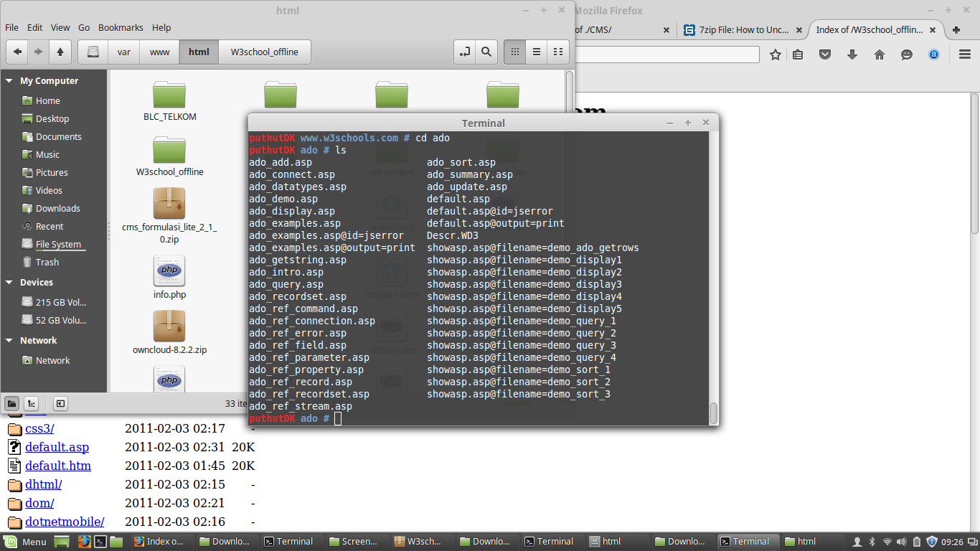Go up to the parent folder

(x=60, y=52)
